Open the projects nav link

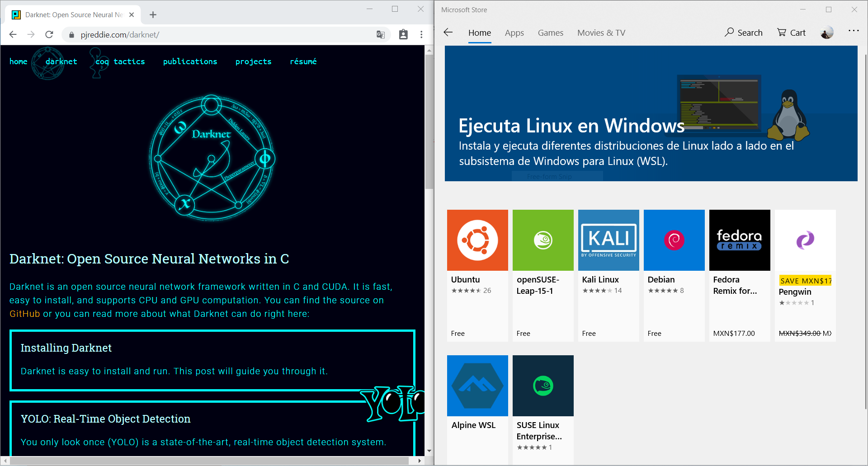tap(254, 61)
